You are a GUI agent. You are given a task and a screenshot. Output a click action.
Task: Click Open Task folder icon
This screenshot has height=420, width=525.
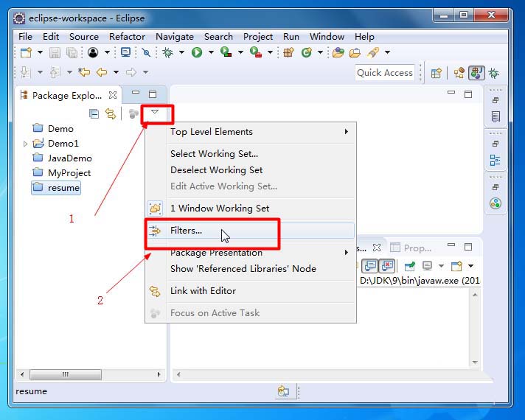click(355, 52)
